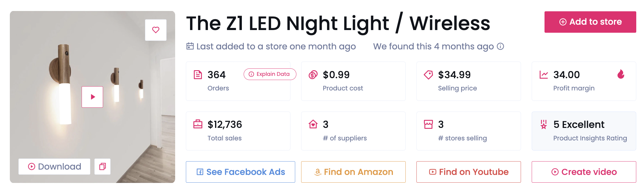The height and width of the screenshot is (188, 644).
Task: Click the calendar icon before 'Last added'
Action: tap(190, 46)
